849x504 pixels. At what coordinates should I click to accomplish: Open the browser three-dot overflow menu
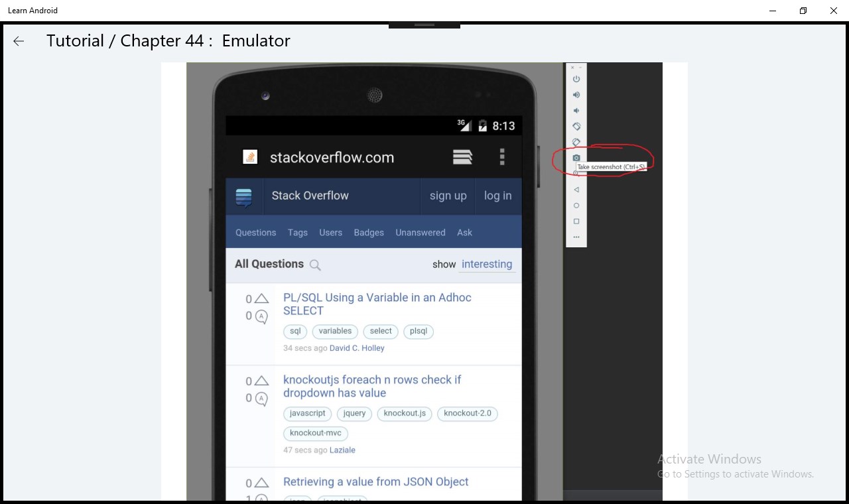click(502, 157)
